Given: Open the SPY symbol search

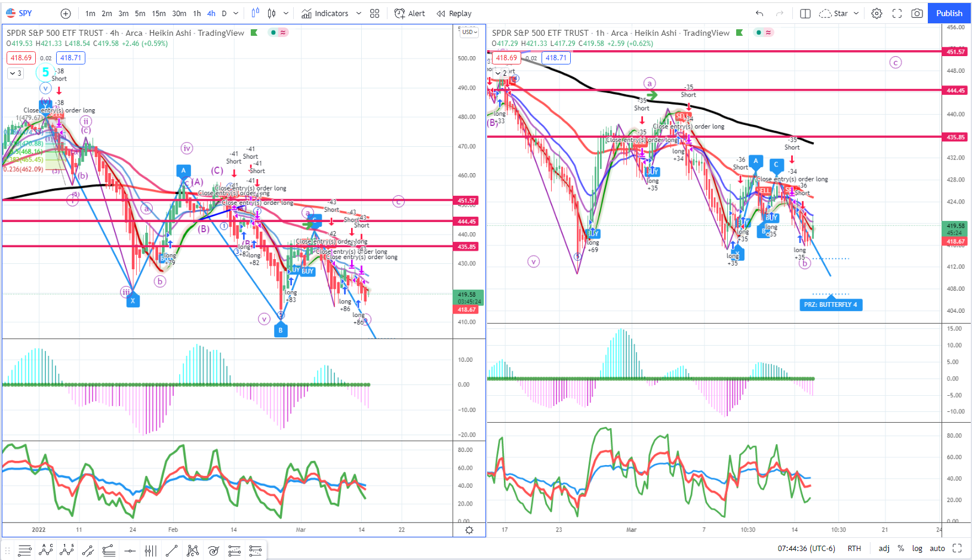Looking at the screenshot, I should point(19,13).
